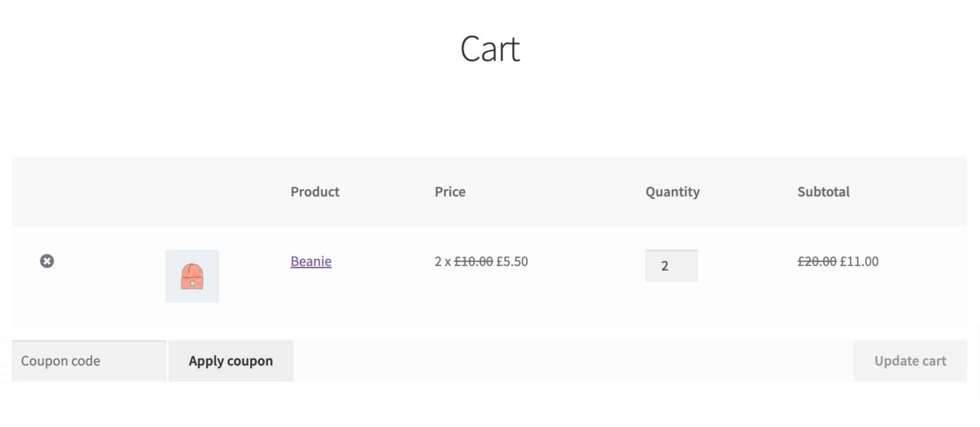Remove Beanie from the cart
980x427 pixels.
coord(47,261)
